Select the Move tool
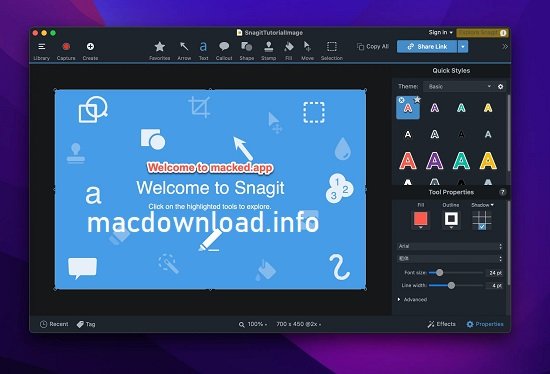The image size is (550, 374). [307, 51]
